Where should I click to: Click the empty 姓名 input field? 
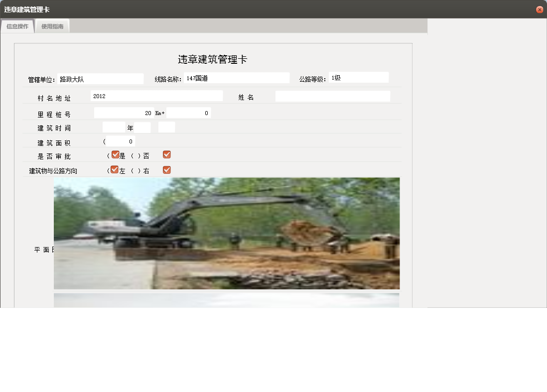point(332,96)
